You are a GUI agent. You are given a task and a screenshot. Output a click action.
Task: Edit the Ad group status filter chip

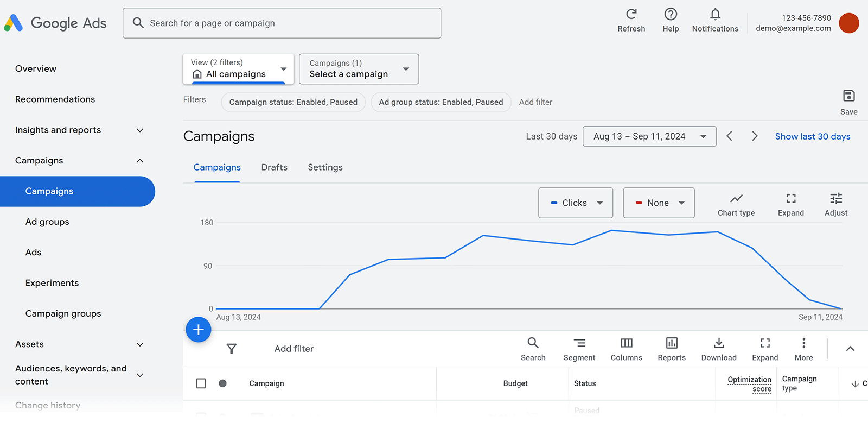pyautogui.click(x=441, y=102)
